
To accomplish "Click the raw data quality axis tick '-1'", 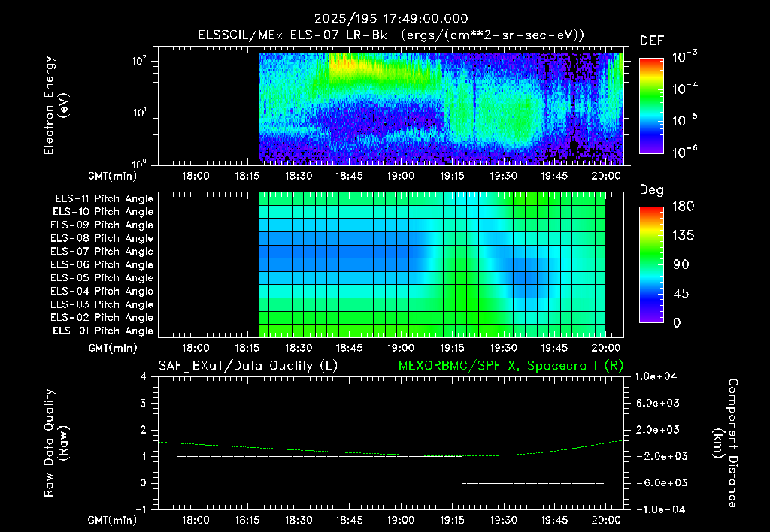I will point(141,509).
